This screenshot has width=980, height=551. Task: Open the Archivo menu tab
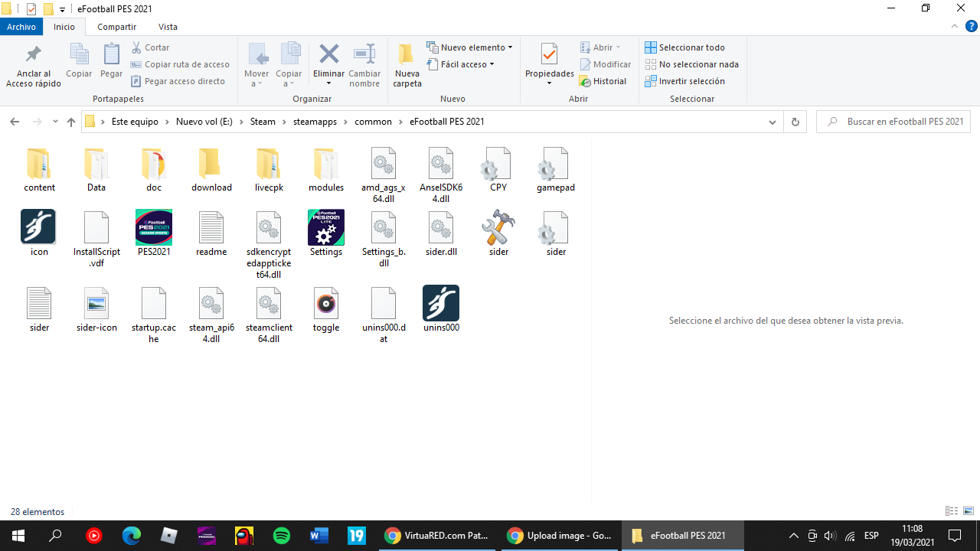tap(21, 27)
